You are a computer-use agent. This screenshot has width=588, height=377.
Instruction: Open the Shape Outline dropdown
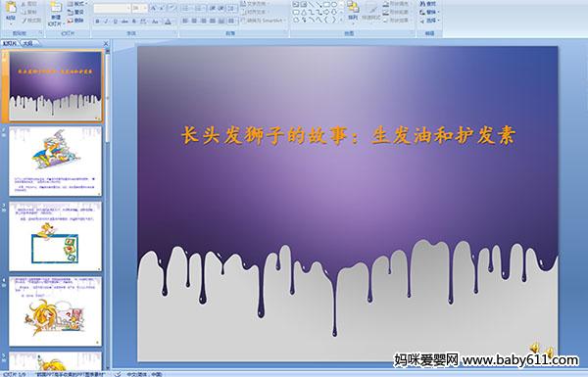click(x=397, y=12)
